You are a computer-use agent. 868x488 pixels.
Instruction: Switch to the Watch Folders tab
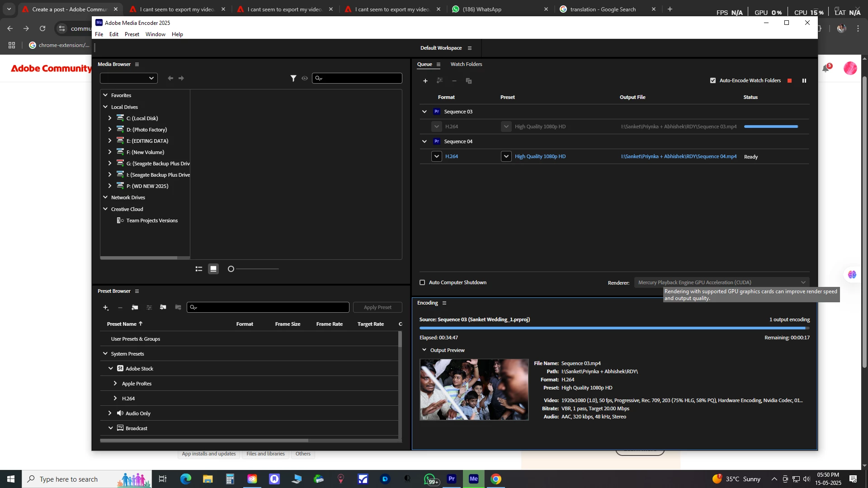tap(466, 64)
